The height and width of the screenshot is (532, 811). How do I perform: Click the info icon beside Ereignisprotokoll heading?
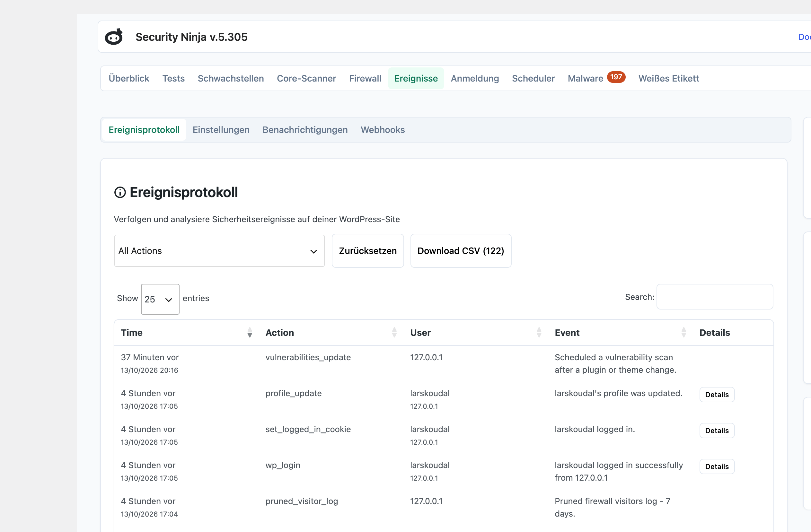[120, 192]
